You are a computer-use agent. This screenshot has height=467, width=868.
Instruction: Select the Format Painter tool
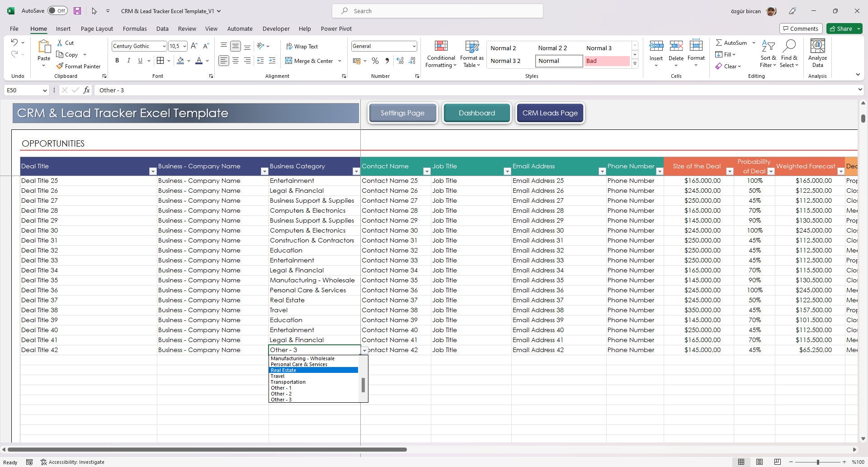click(x=78, y=66)
